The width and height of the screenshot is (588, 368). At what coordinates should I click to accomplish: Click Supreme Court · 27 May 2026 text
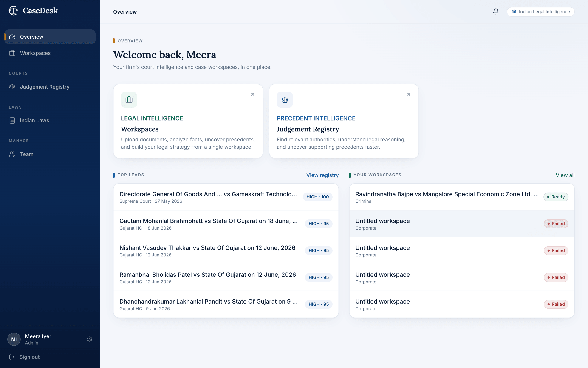pos(151,201)
